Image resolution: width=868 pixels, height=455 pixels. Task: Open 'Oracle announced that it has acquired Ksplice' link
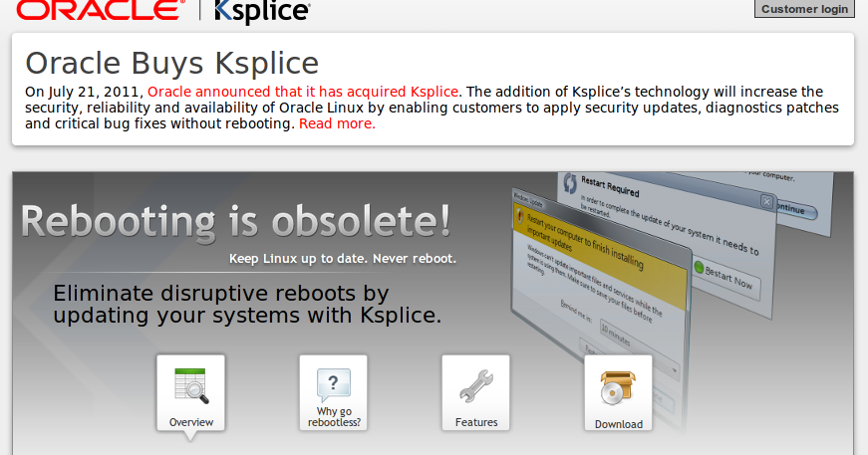(303, 92)
